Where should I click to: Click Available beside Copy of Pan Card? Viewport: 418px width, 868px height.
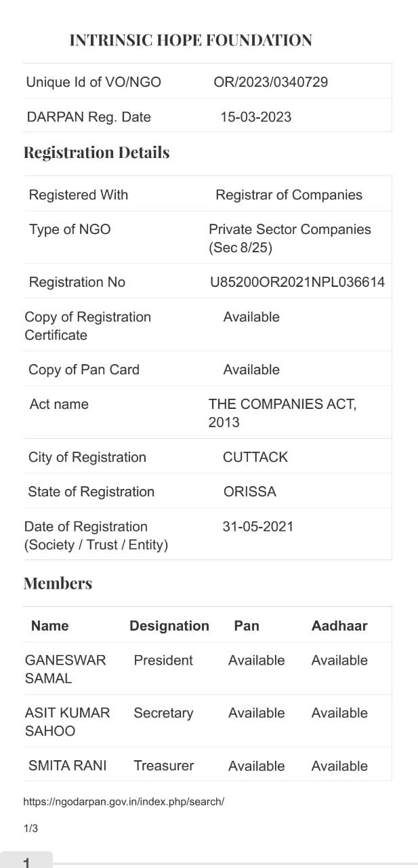(251, 370)
